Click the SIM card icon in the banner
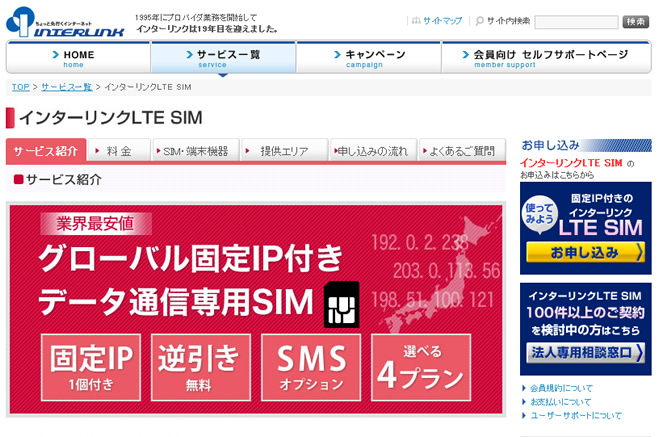The height and width of the screenshot is (437, 659). coord(341,305)
